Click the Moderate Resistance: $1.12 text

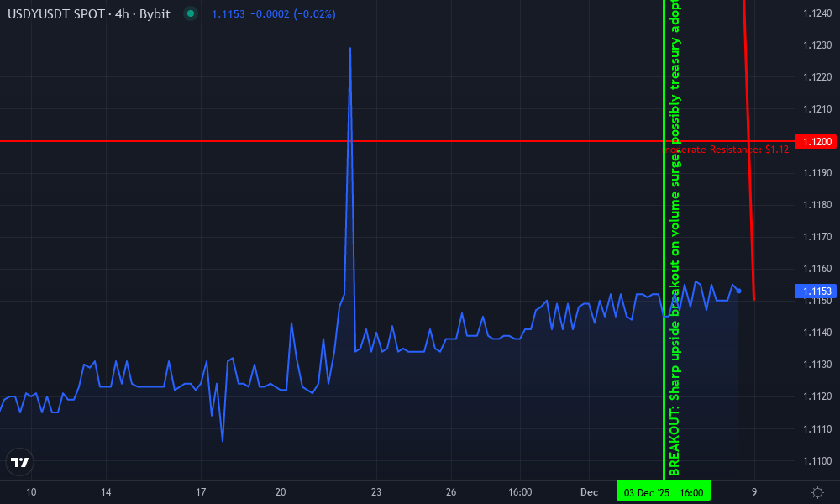726,149
